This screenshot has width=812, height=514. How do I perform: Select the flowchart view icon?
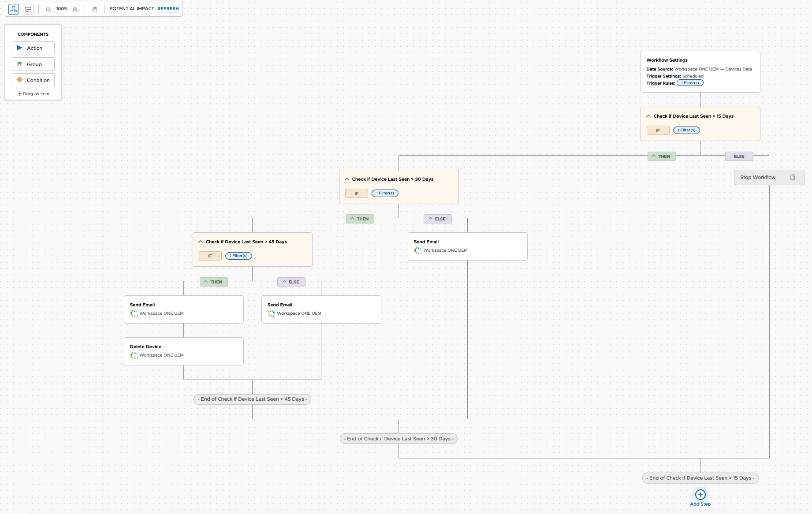point(14,9)
